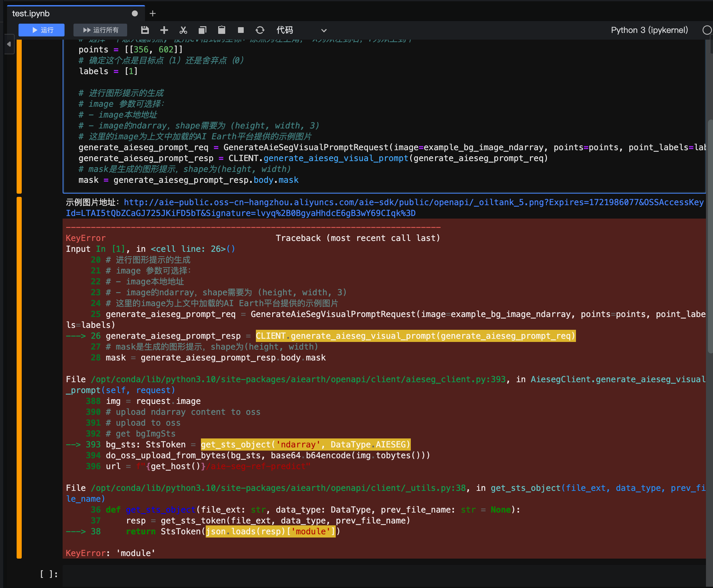Open the example image oiltank URL link
The image size is (713, 588).
click(385, 208)
